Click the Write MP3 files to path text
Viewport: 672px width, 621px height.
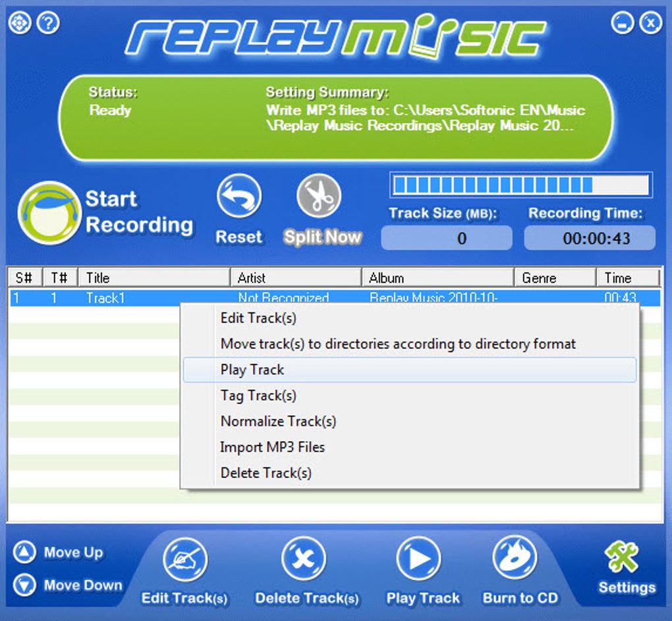point(426,118)
